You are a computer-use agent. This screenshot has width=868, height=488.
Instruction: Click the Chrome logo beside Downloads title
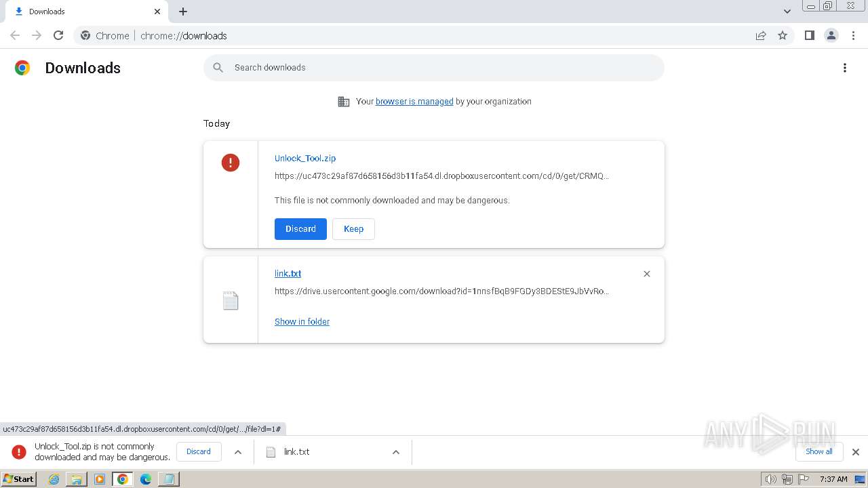click(x=22, y=68)
